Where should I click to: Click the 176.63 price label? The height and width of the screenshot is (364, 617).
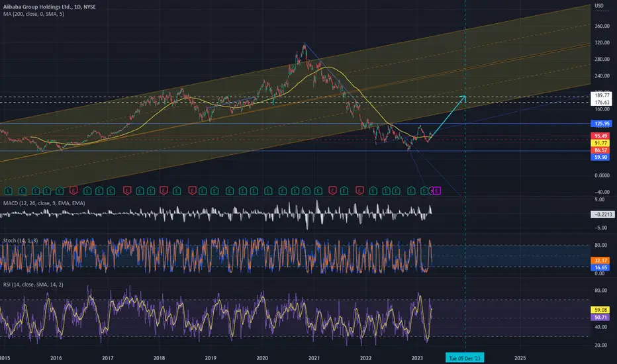click(x=602, y=103)
